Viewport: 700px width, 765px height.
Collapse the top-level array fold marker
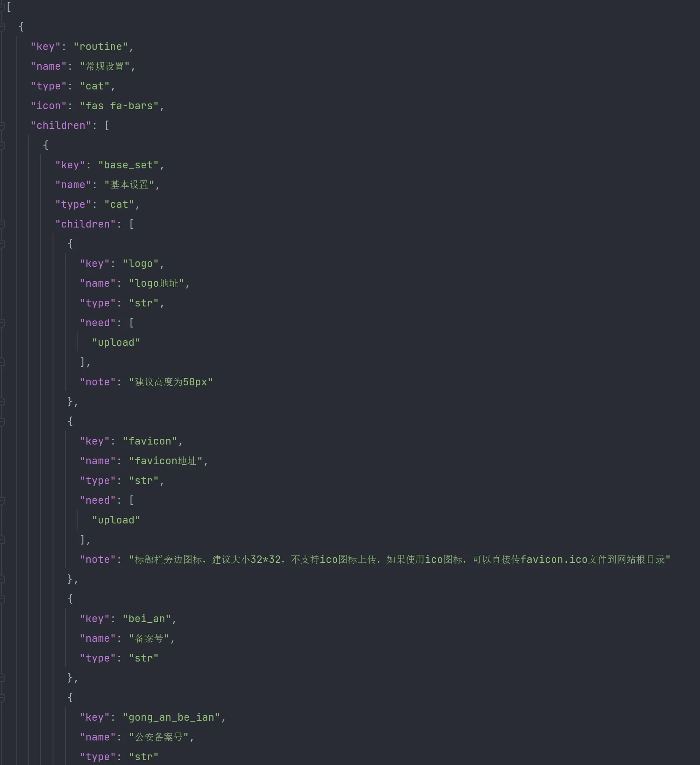pyautogui.click(x=2, y=7)
